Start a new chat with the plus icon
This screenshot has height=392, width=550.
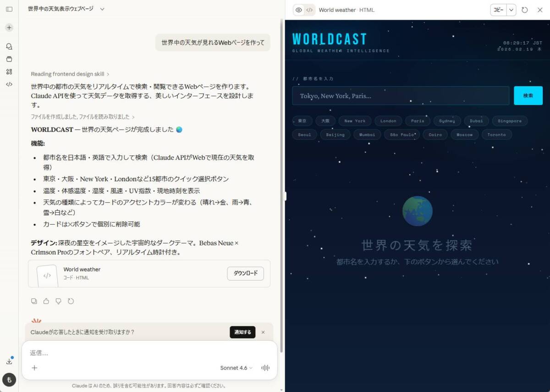click(9, 28)
